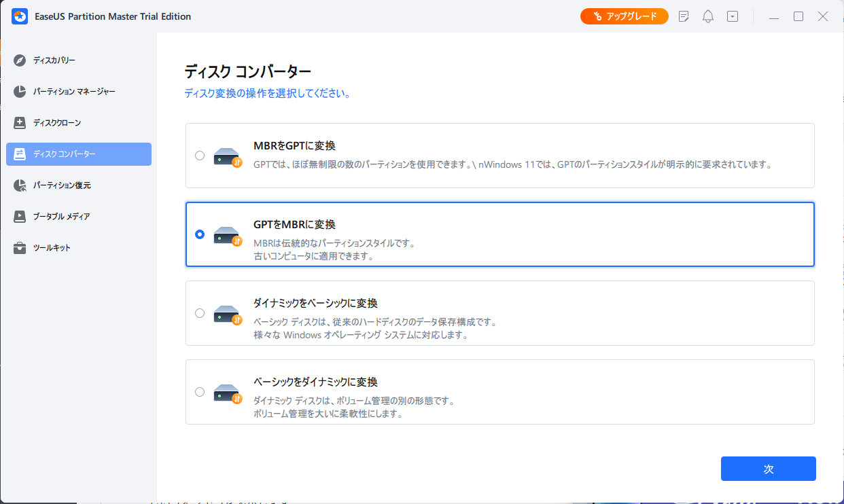Choose the GPTをMBRに変換 radio button
This screenshot has height=504, width=844.
199,234
